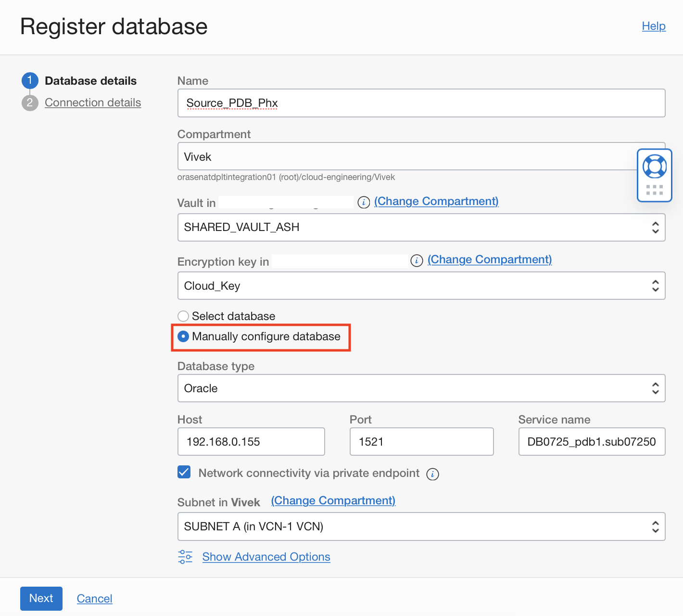Screen dimensions: 683x616
Task: Choose the Select database radio option
Action: coord(183,316)
